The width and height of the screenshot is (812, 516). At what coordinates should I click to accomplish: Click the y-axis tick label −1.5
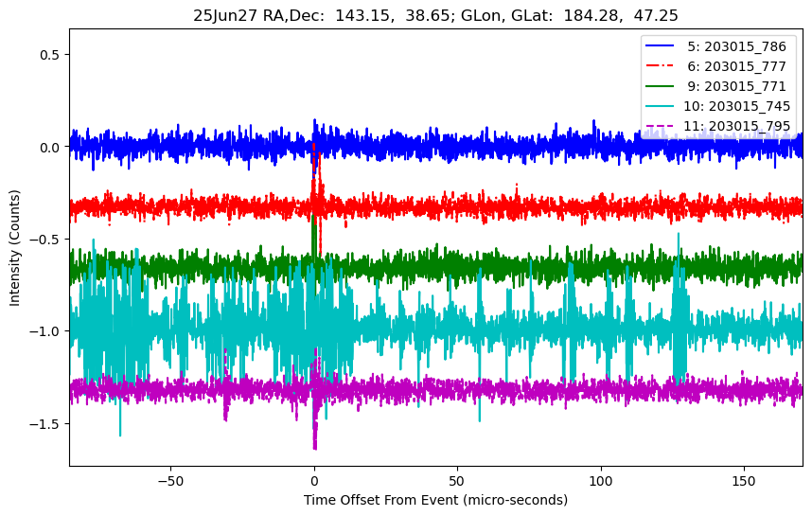44,423
